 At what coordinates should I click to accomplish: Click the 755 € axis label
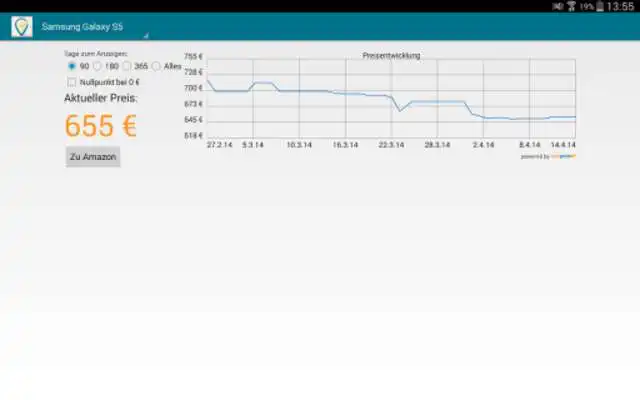(x=193, y=56)
